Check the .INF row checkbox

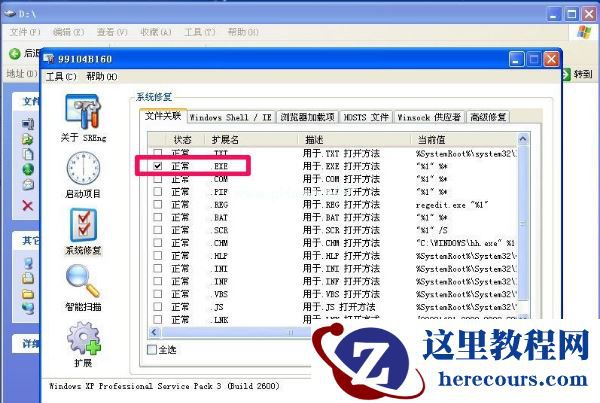(158, 281)
